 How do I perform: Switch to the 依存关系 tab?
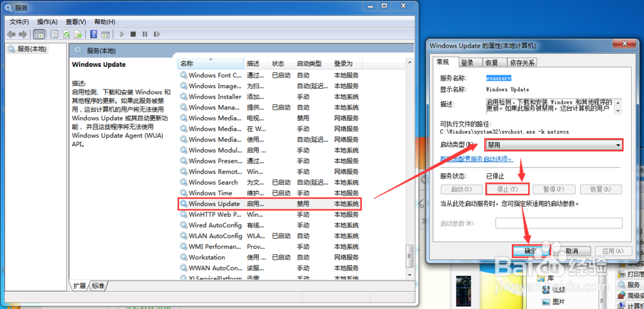tap(522, 62)
